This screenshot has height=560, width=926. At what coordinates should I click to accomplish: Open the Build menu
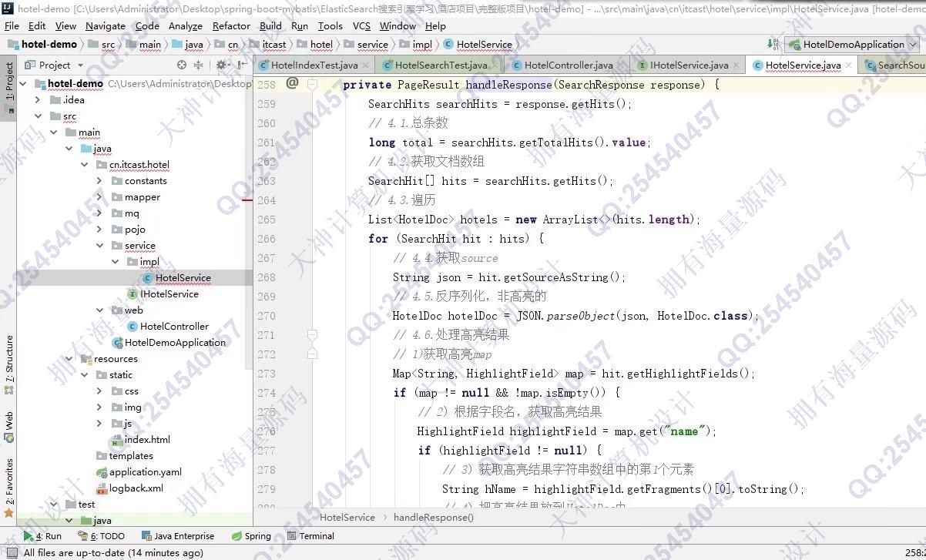(270, 25)
